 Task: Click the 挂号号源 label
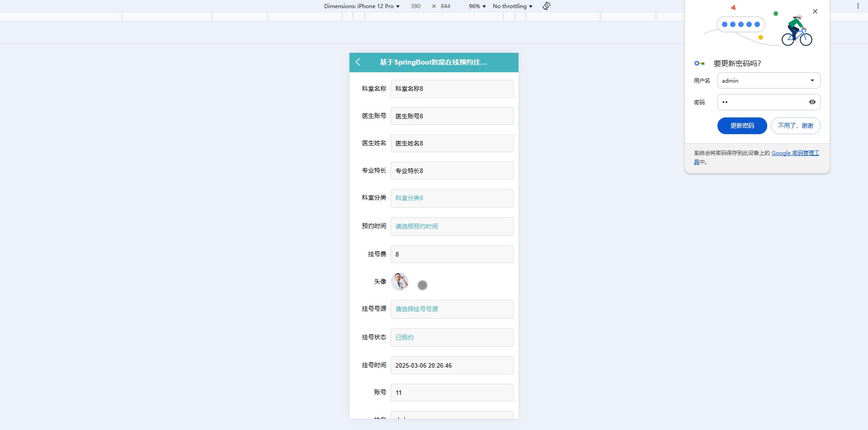(374, 309)
